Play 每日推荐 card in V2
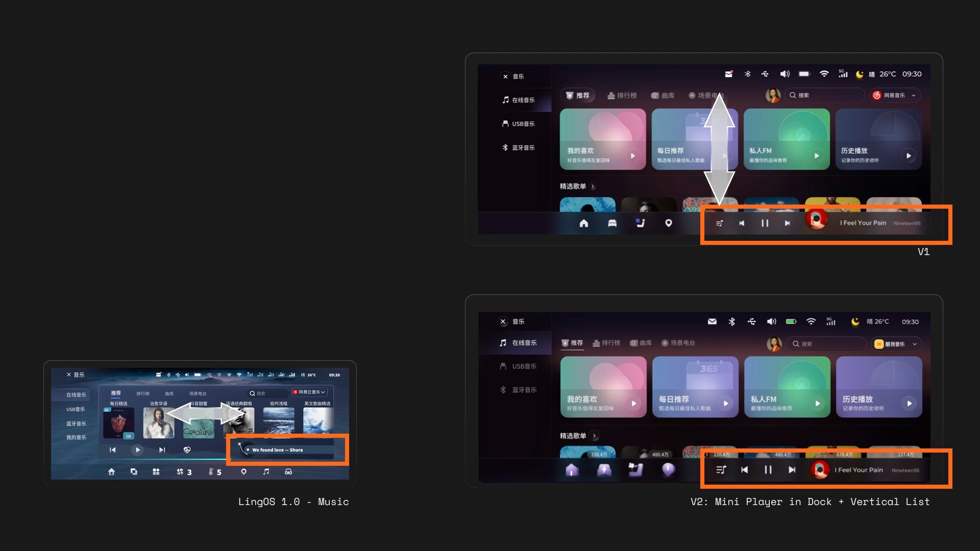Screen dimensions: 980x551 click(x=726, y=404)
